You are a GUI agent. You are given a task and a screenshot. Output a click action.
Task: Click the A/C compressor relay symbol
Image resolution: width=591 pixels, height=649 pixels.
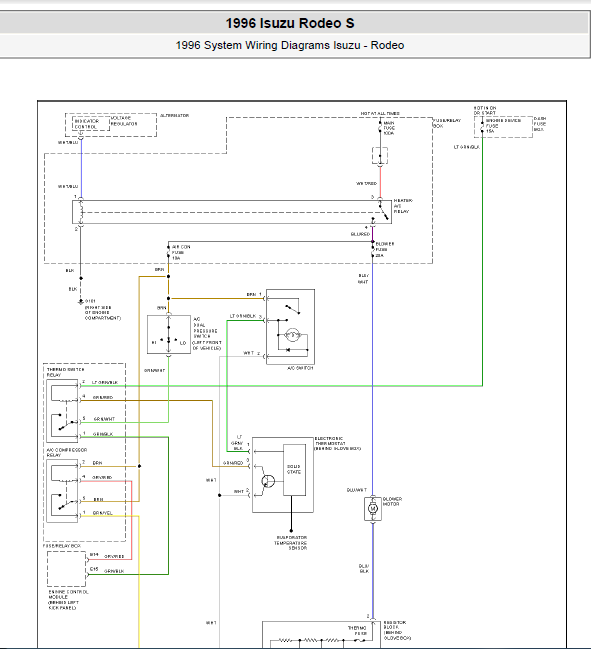point(62,491)
